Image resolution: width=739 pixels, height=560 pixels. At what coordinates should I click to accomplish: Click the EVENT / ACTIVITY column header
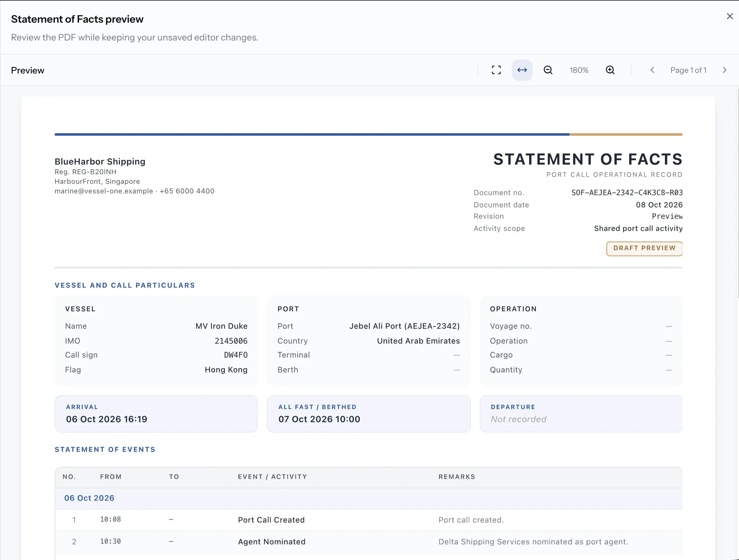pos(272,477)
